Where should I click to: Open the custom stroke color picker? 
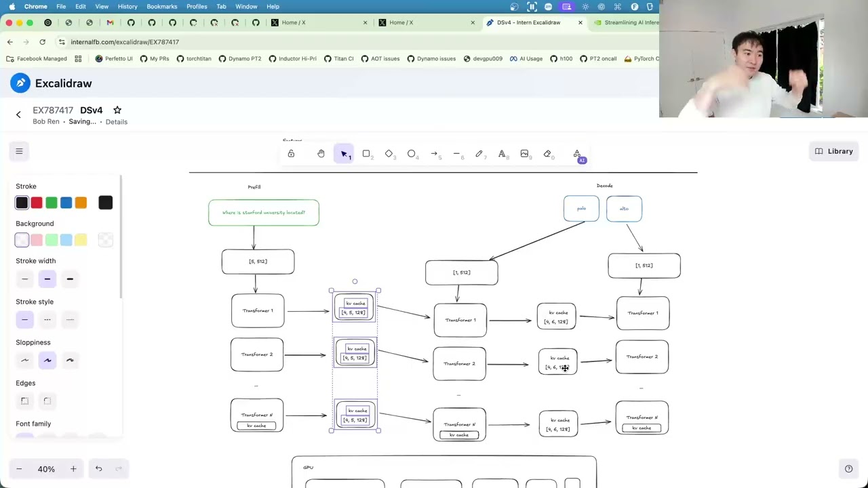tap(105, 203)
